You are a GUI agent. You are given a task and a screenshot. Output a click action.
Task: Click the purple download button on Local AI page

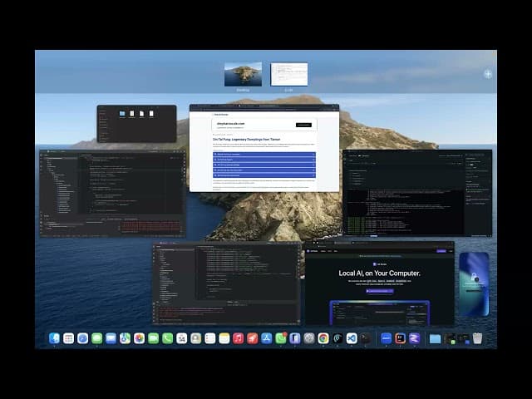pos(379,292)
